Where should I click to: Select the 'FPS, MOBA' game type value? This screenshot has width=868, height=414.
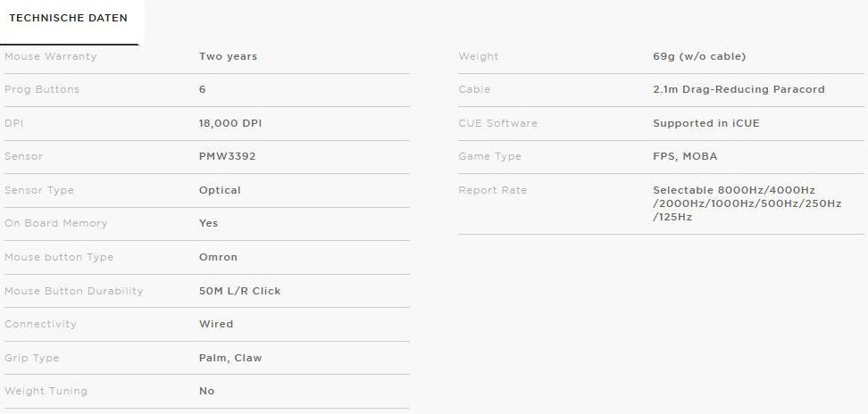point(684,156)
